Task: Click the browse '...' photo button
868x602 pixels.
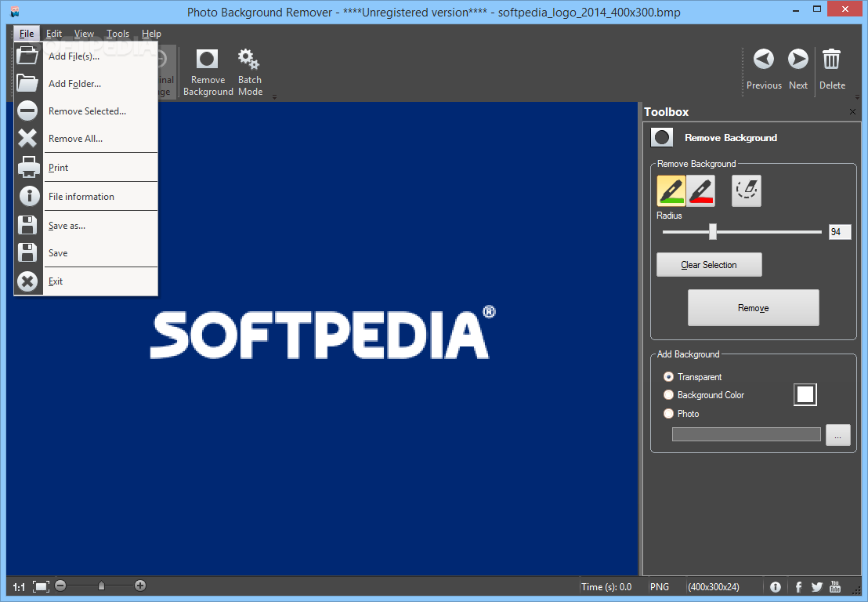Action: (x=837, y=435)
